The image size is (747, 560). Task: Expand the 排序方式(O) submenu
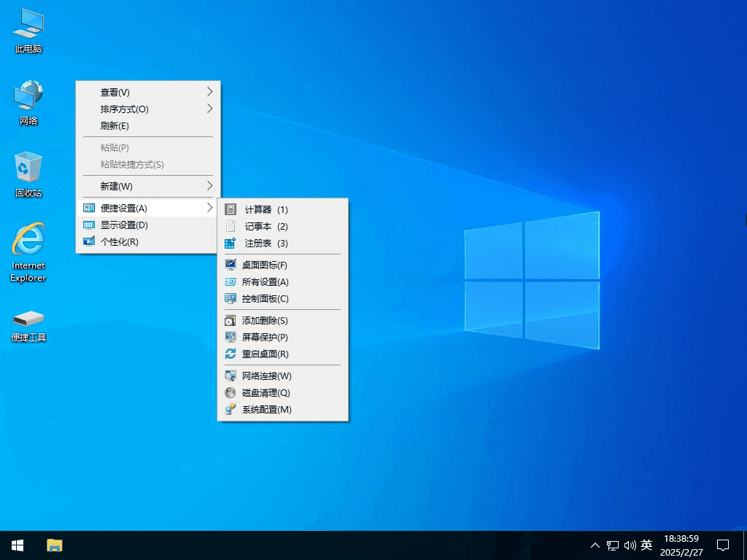point(146,109)
